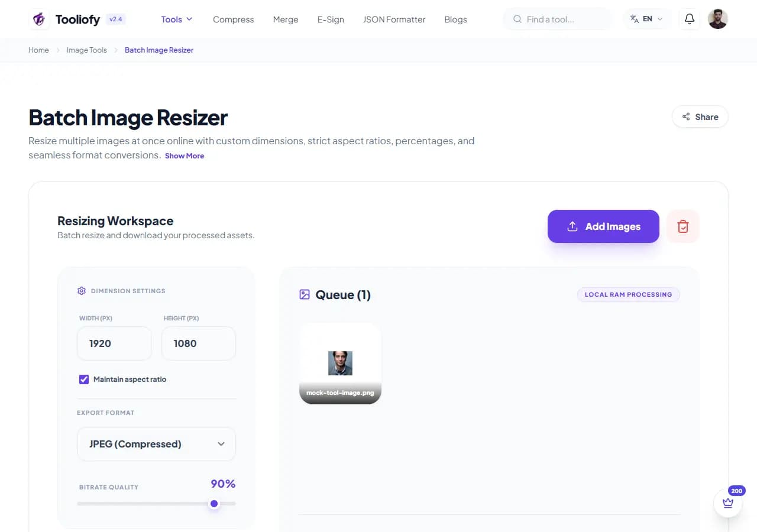Navigate to Image Tools breadcrumb

87,50
